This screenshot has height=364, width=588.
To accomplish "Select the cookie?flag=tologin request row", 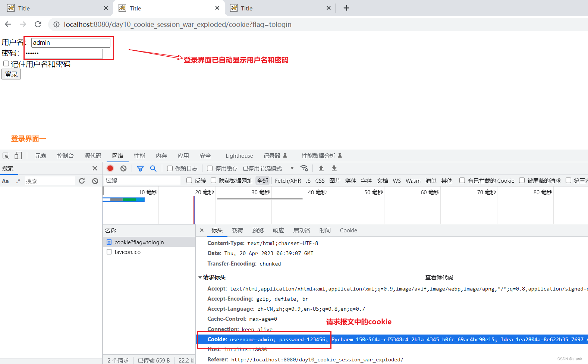I will tap(149, 242).
